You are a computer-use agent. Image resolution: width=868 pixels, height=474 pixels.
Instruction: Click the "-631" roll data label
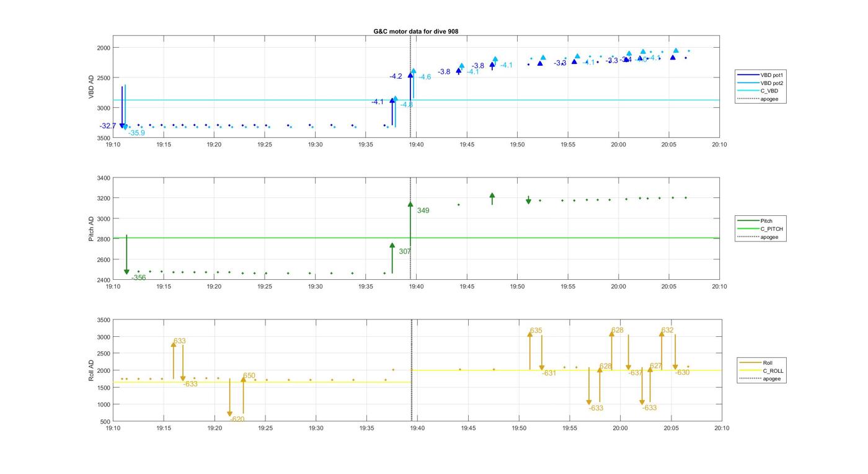[549, 373]
